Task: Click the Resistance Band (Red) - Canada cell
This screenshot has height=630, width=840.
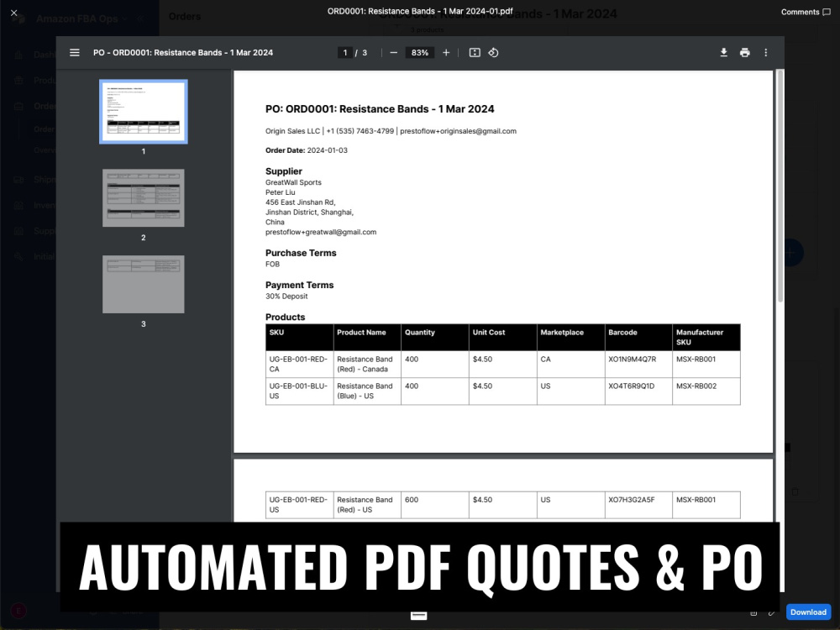Action: point(367,365)
